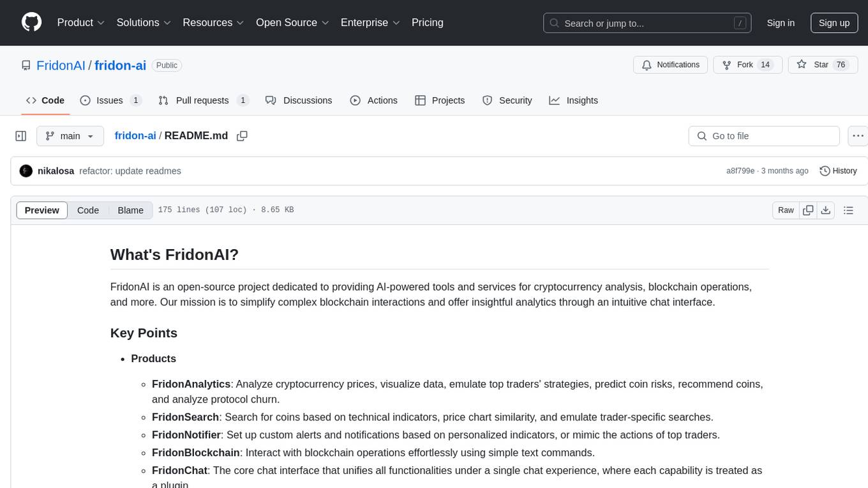Expand the Solutions menu
Image resolution: width=868 pixels, height=488 pixels.
click(x=144, y=22)
